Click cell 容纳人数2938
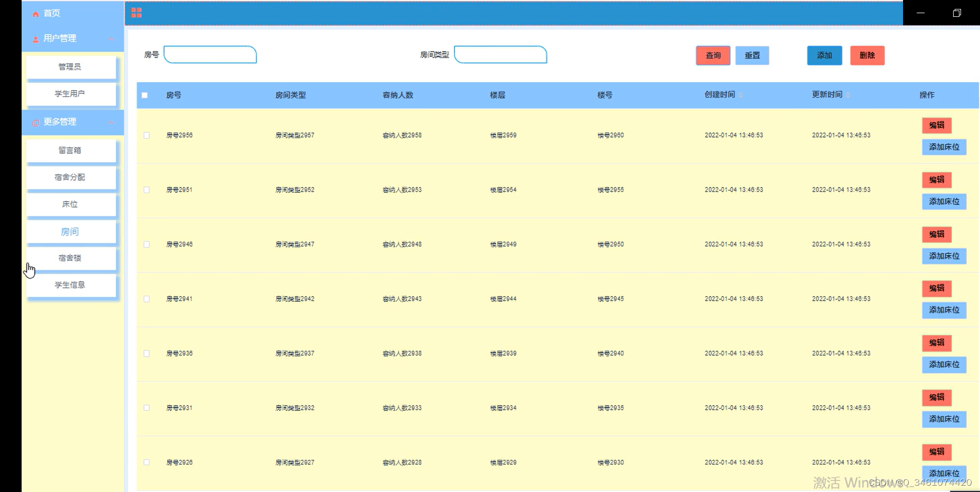 (402, 353)
